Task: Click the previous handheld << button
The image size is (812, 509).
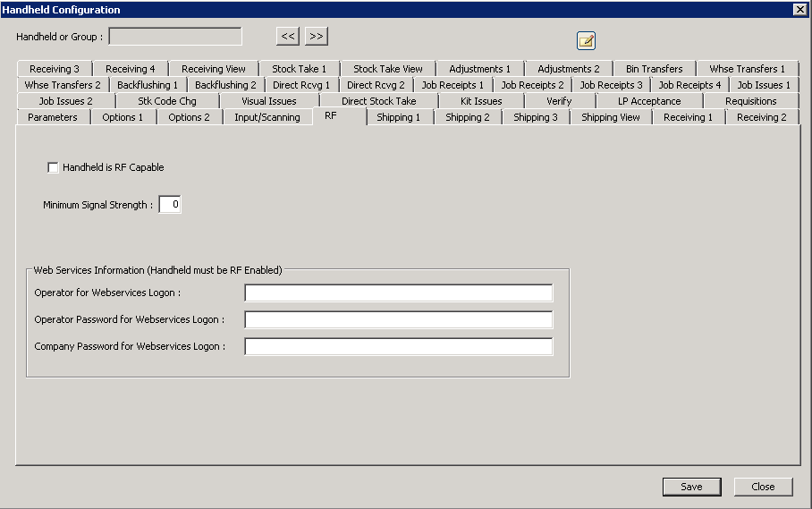Action: pos(287,37)
